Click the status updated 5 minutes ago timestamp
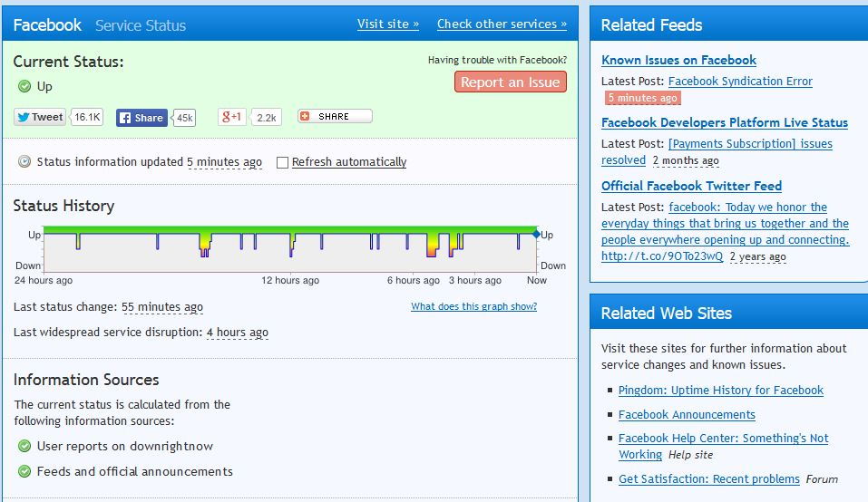Viewport: 868px width, 502px height. click(x=224, y=162)
